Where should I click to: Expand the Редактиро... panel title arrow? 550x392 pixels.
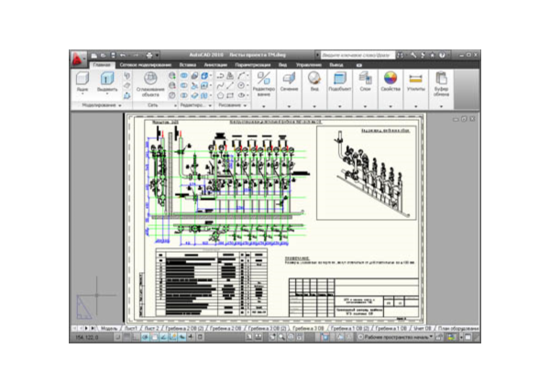coord(210,105)
